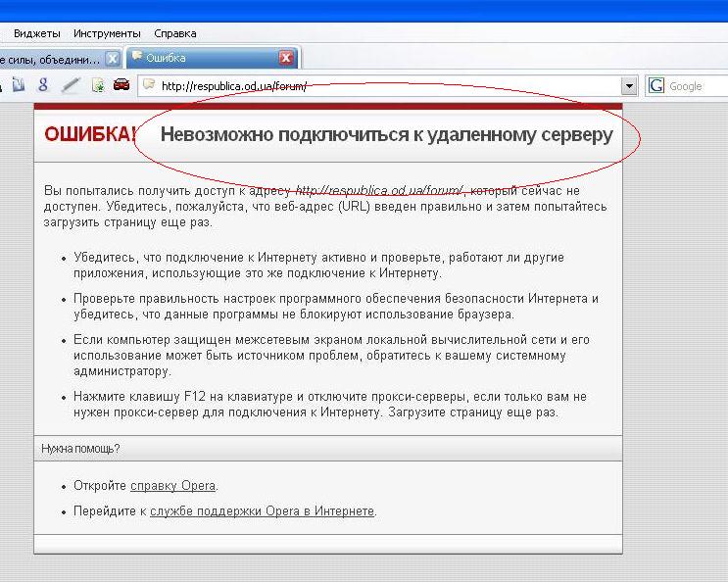Open 'службе поддержки Opera в Интернете' link
This screenshot has width=728, height=582.
click(263, 511)
